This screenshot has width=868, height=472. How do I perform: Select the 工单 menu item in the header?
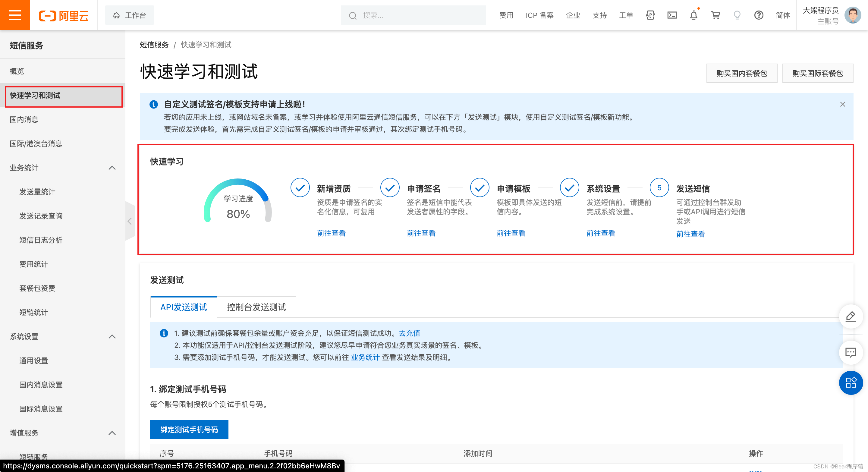626,15
